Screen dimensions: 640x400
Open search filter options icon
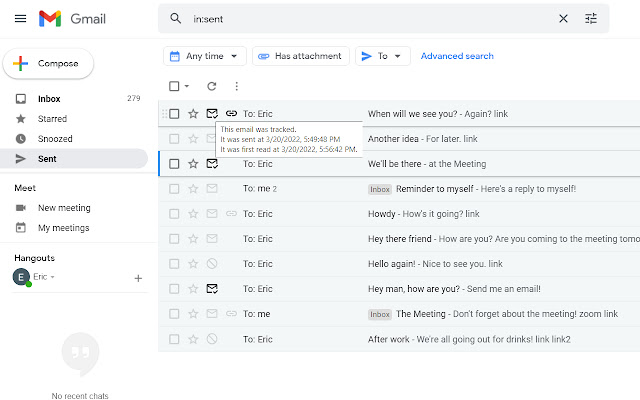pyautogui.click(x=591, y=18)
